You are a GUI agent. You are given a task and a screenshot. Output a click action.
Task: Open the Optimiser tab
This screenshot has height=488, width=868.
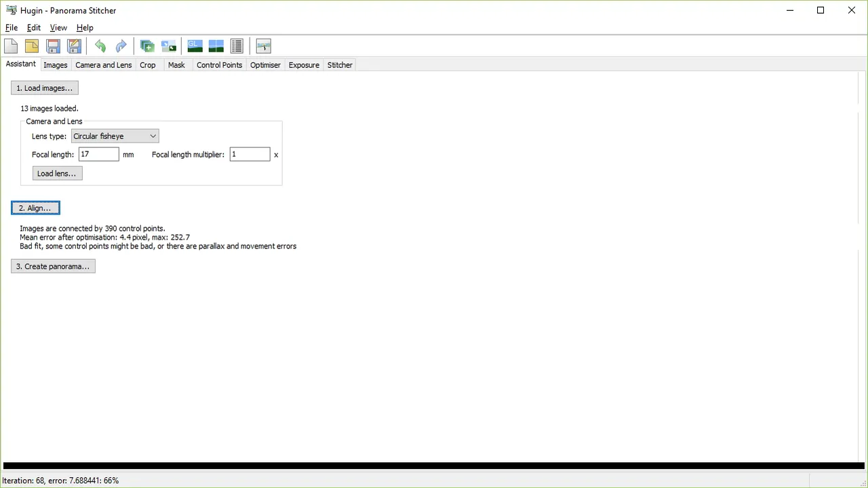tap(265, 65)
